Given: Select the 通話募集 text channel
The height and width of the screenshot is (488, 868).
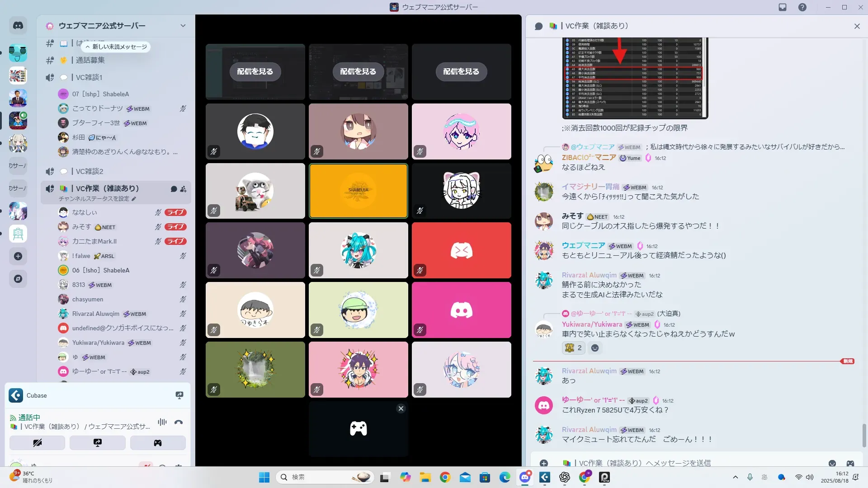Looking at the screenshot, I should [90, 60].
